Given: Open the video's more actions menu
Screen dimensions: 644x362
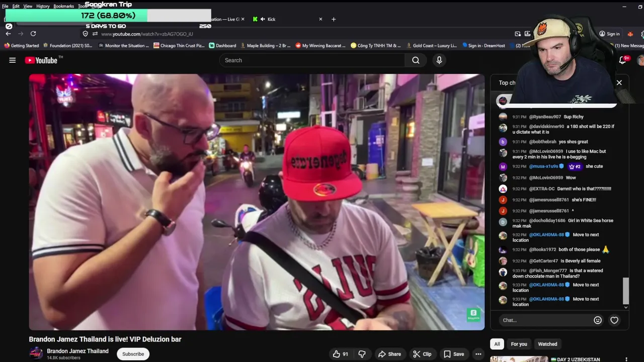Looking at the screenshot, I should 478,354.
